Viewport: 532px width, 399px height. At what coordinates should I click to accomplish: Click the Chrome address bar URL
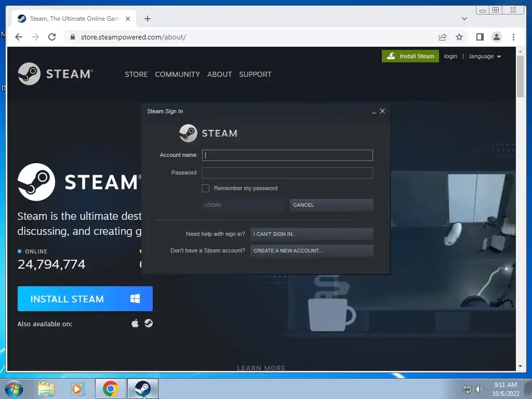click(134, 37)
